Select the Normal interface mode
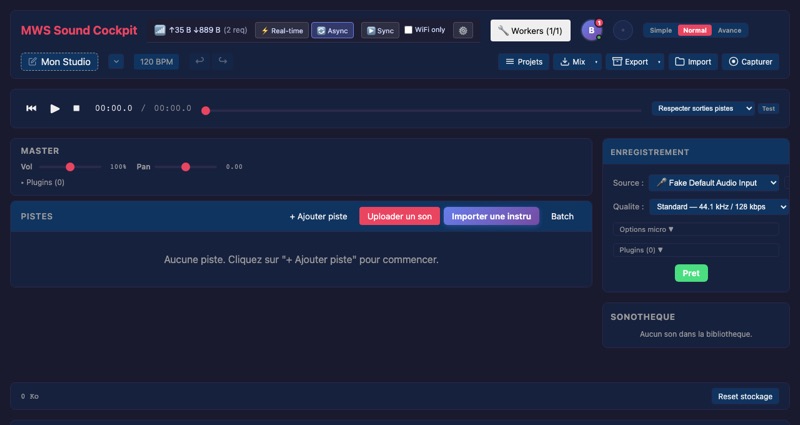The image size is (800, 425). tap(694, 31)
